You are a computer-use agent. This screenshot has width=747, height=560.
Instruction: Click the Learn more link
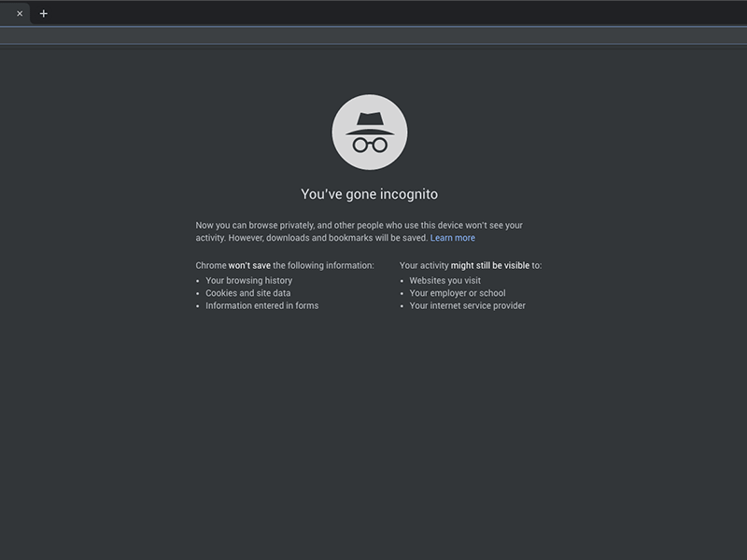pyautogui.click(x=453, y=238)
